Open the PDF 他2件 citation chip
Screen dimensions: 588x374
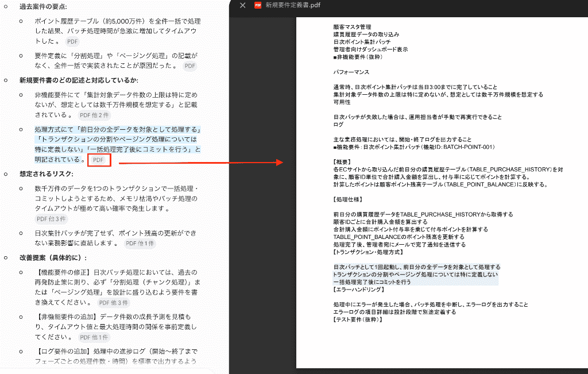[94, 115]
